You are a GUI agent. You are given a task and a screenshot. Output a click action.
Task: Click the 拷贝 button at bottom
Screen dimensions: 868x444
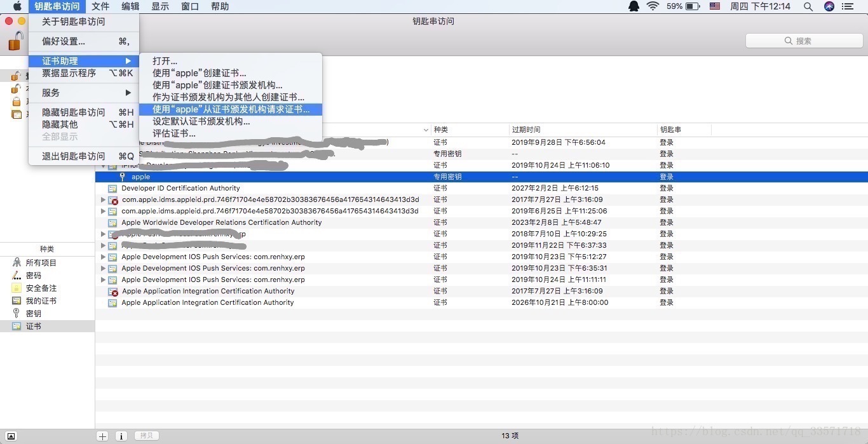coord(147,436)
